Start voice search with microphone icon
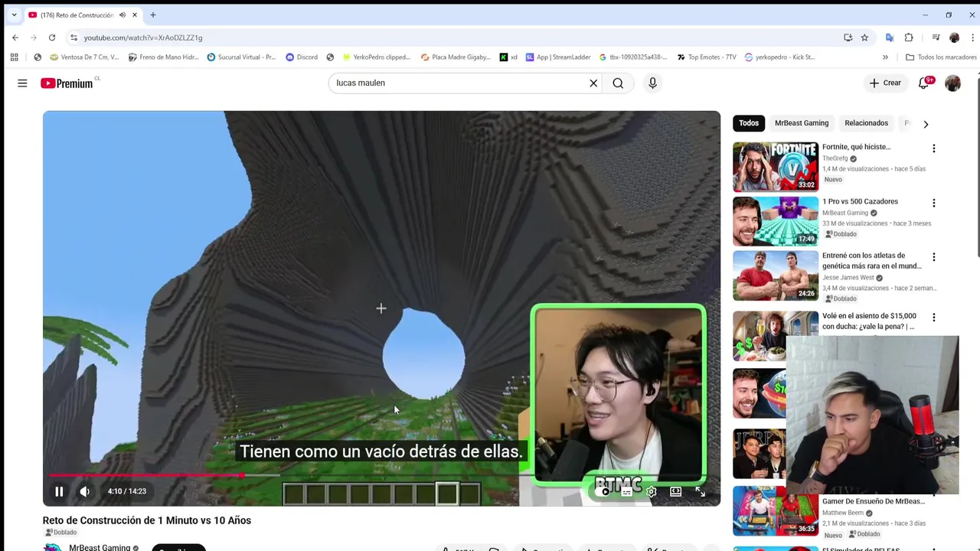 (x=652, y=83)
